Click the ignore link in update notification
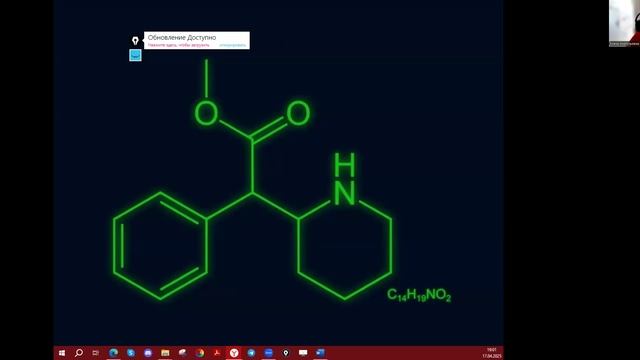The height and width of the screenshot is (360, 640). 233,45
